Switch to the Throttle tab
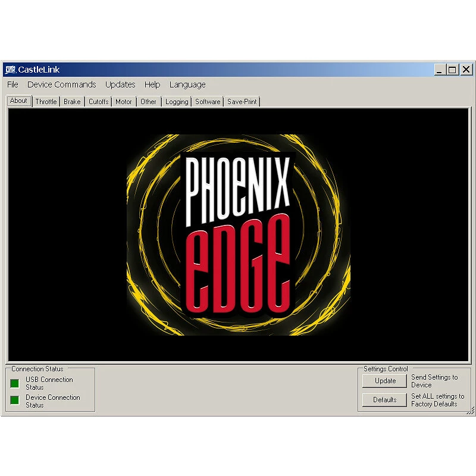476x476 pixels. tap(46, 102)
